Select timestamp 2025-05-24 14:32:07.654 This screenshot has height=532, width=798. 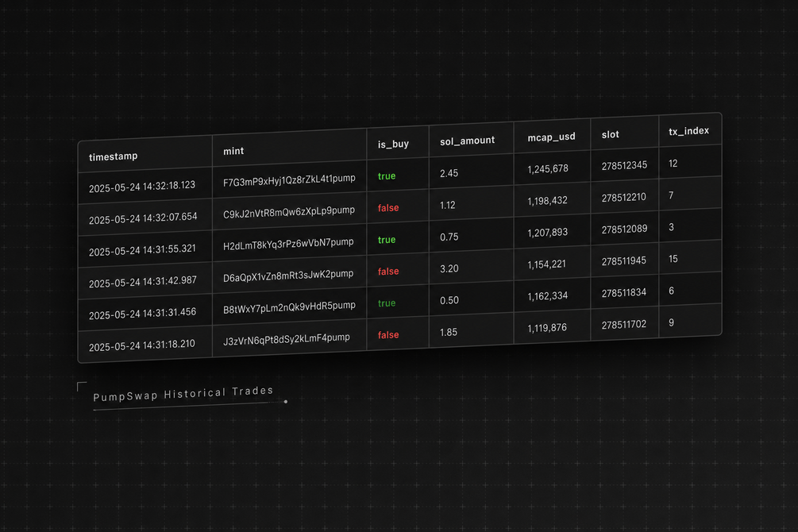click(142, 218)
